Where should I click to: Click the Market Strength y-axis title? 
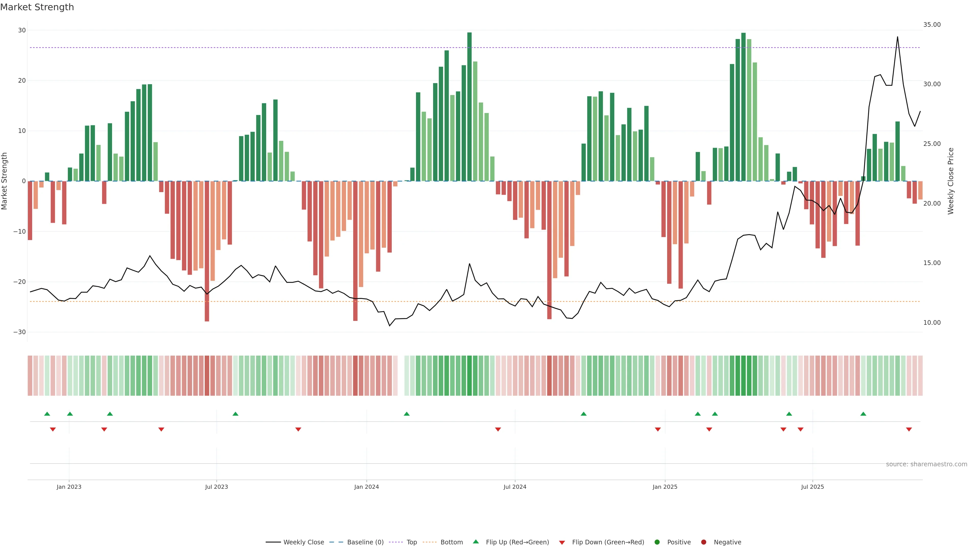coord(5,181)
